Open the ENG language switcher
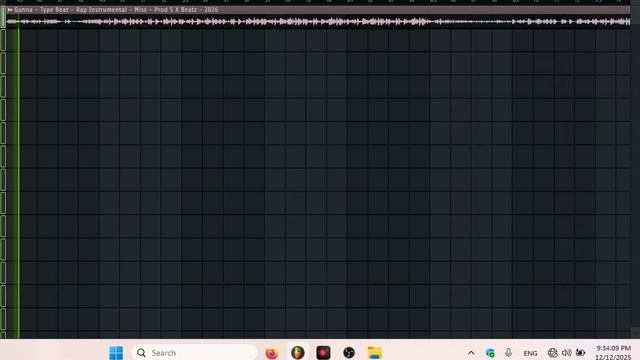 (x=530, y=353)
